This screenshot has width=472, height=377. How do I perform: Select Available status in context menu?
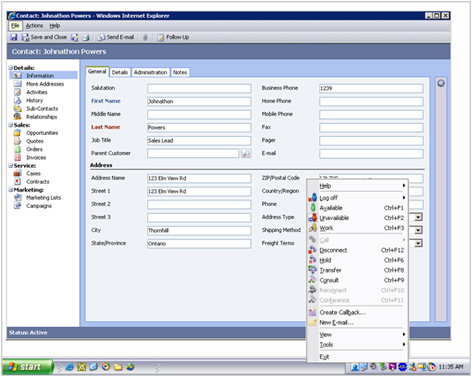tap(357, 208)
